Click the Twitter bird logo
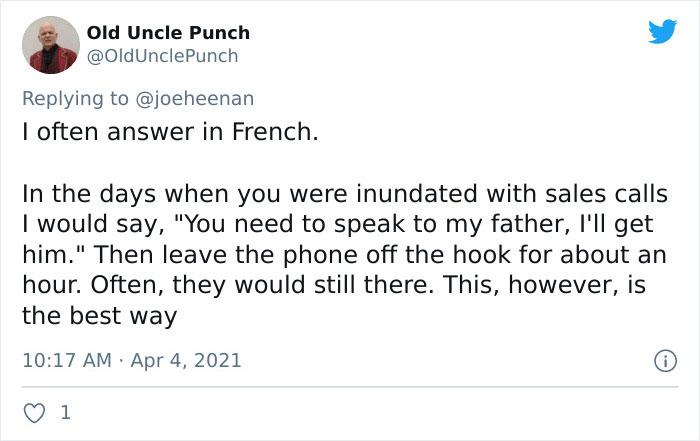This screenshot has height=441, width=700. (x=662, y=32)
